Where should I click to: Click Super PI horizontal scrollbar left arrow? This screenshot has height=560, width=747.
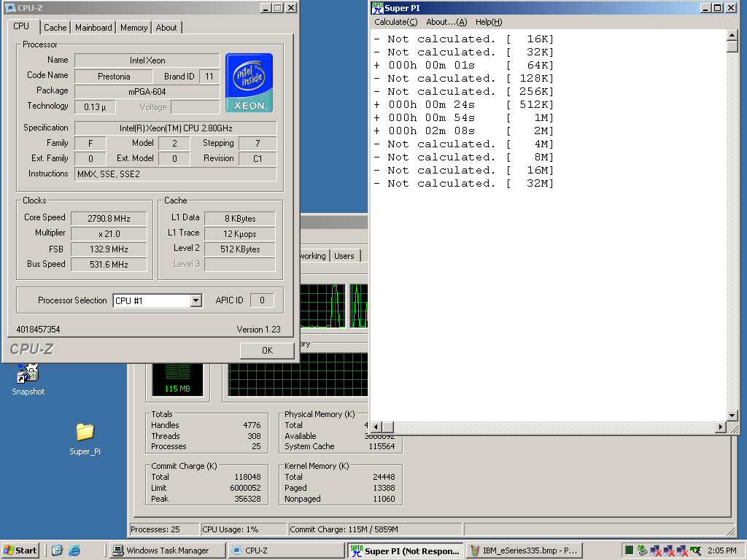pyautogui.click(x=376, y=427)
